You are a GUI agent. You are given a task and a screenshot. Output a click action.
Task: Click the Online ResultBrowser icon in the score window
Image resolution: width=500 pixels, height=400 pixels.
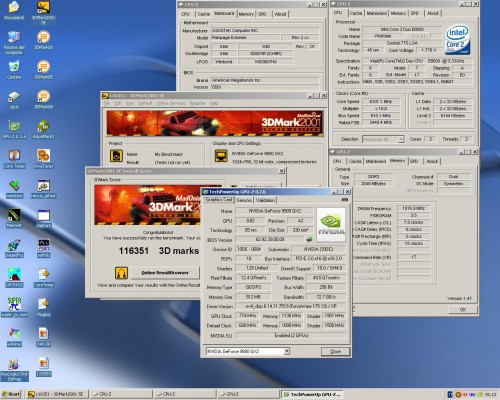(x=121, y=273)
